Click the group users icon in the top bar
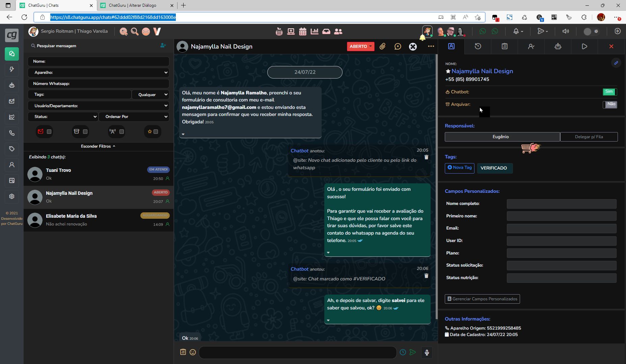Viewport: 626px width, 364px height. (338, 31)
